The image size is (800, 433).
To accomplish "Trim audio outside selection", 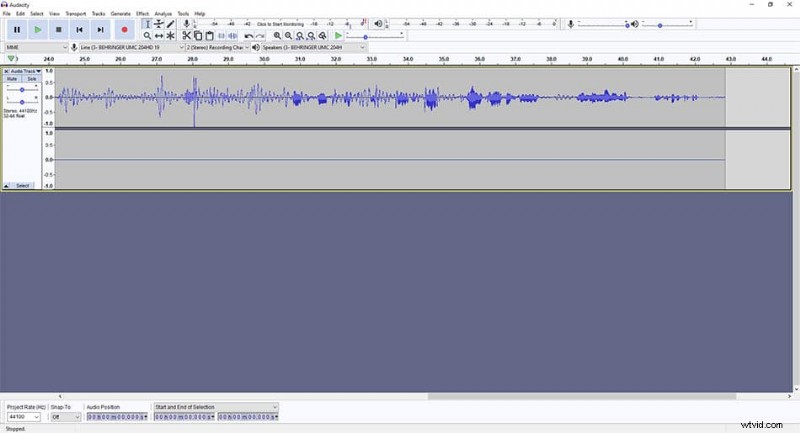I will click(x=221, y=36).
